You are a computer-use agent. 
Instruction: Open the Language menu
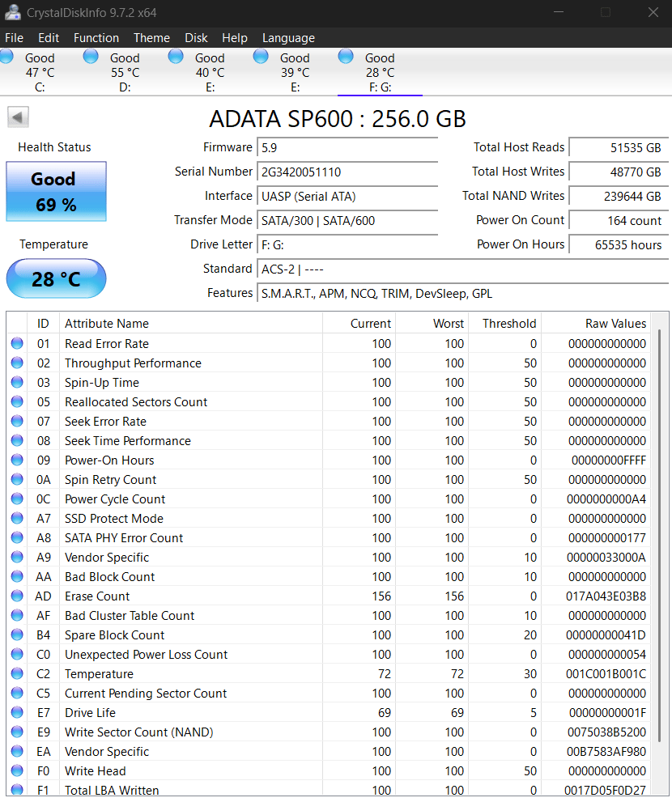(x=288, y=38)
